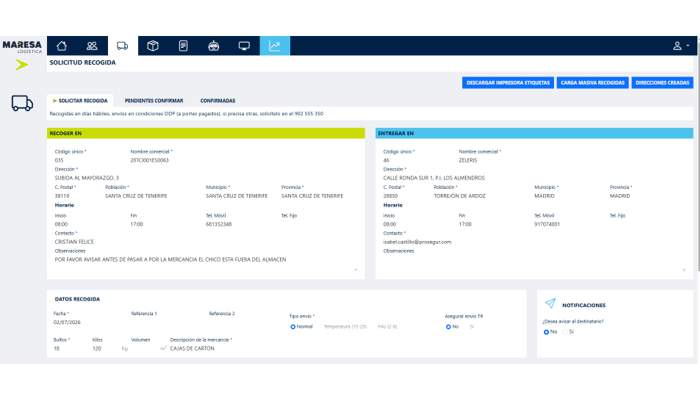Select Temperatura (15-25) shipment type
The image size is (700, 400).
pyautogui.click(x=345, y=327)
